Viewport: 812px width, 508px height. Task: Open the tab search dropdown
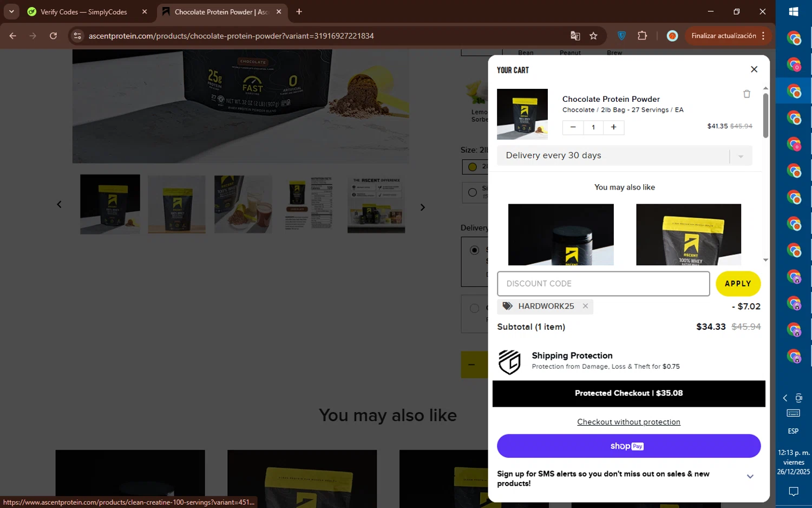pyautogui.click(x=11, y=11)
